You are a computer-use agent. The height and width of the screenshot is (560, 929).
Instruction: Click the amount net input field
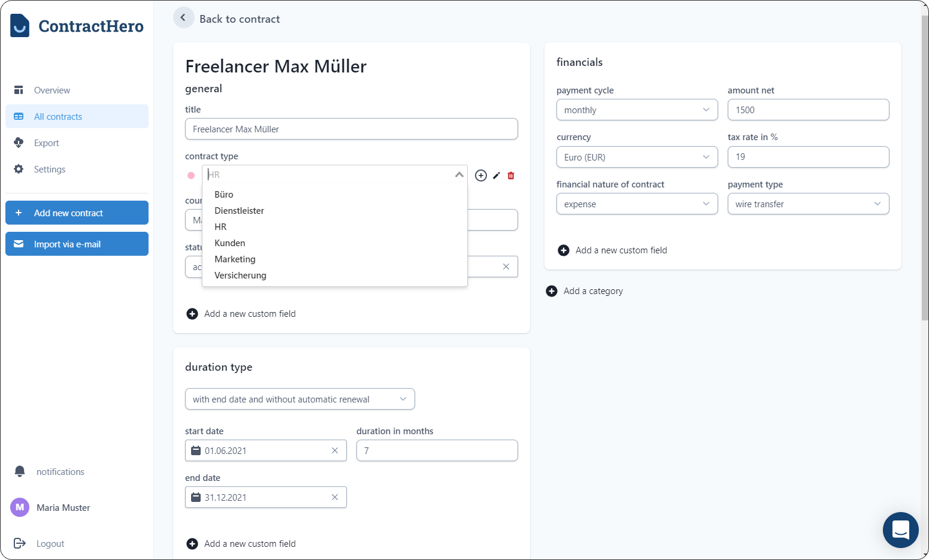[x=808, y=110]
